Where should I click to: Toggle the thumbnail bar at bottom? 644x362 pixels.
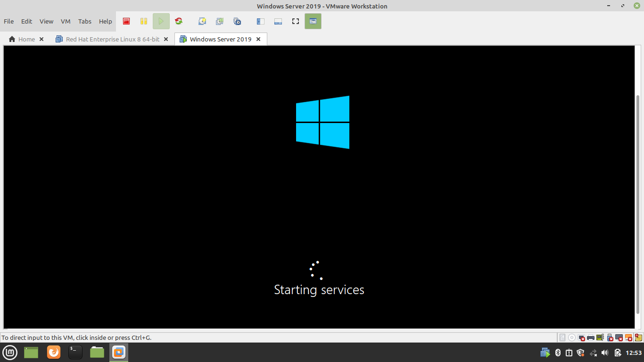pos(278,21)
